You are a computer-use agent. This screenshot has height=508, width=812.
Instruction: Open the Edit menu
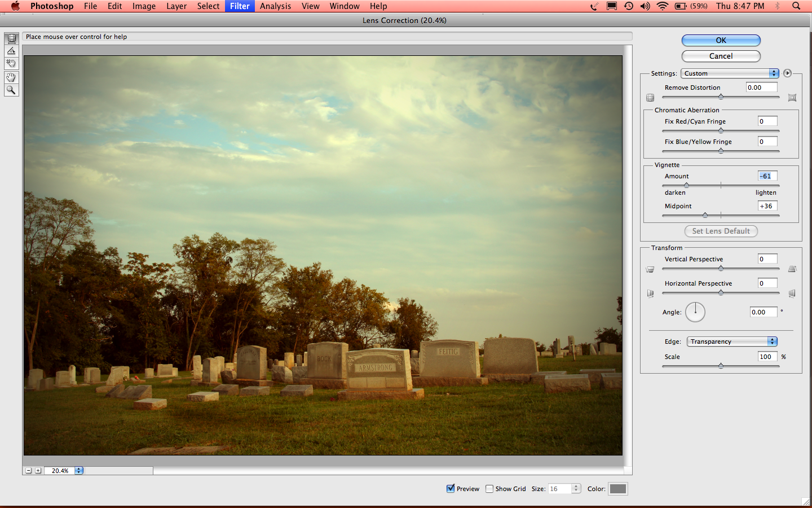point(115,6)
